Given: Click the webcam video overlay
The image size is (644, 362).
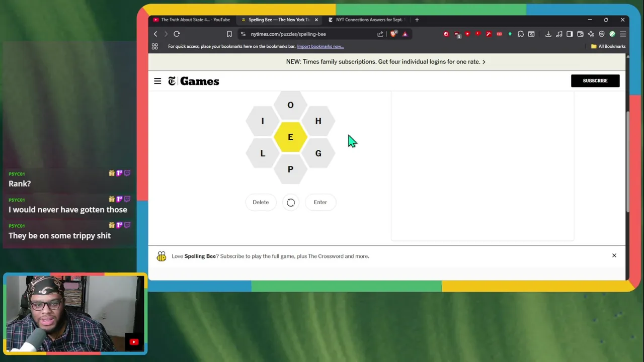Looking at the screenshot, I should (x=75, y=314).
